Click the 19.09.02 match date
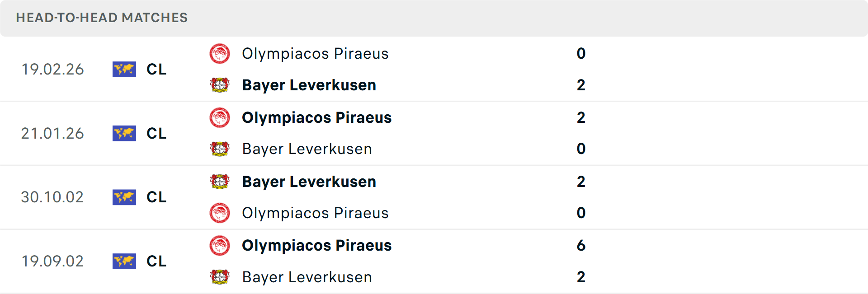This screenshot has height=294, width=868. pyautogui.click(x=52, y=261)
